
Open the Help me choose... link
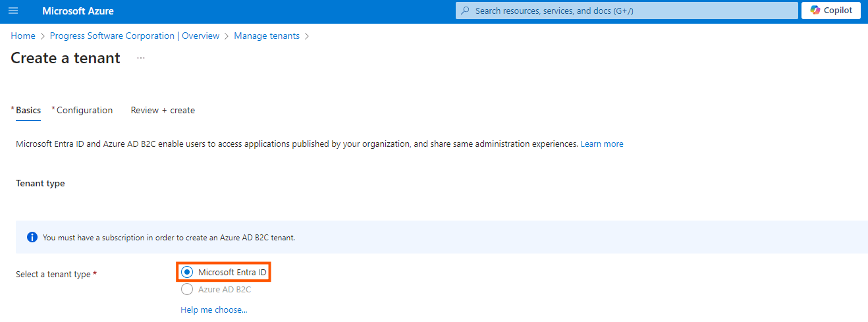[214, 309]
